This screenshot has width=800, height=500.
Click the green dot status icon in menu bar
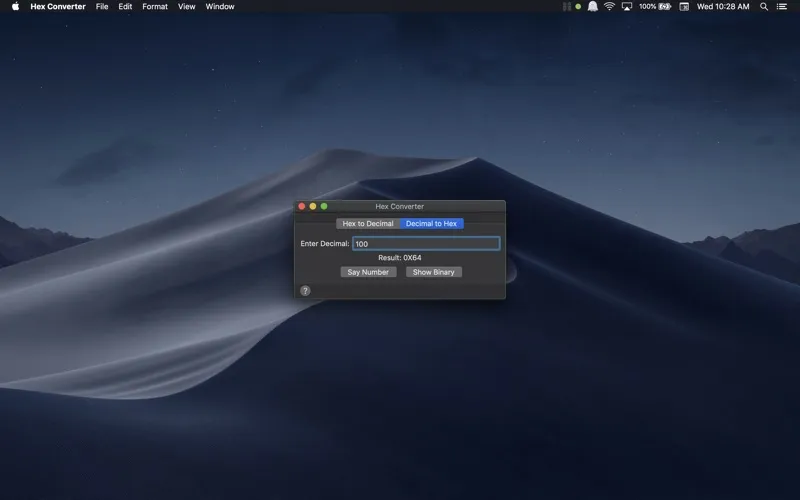(578, 7)
